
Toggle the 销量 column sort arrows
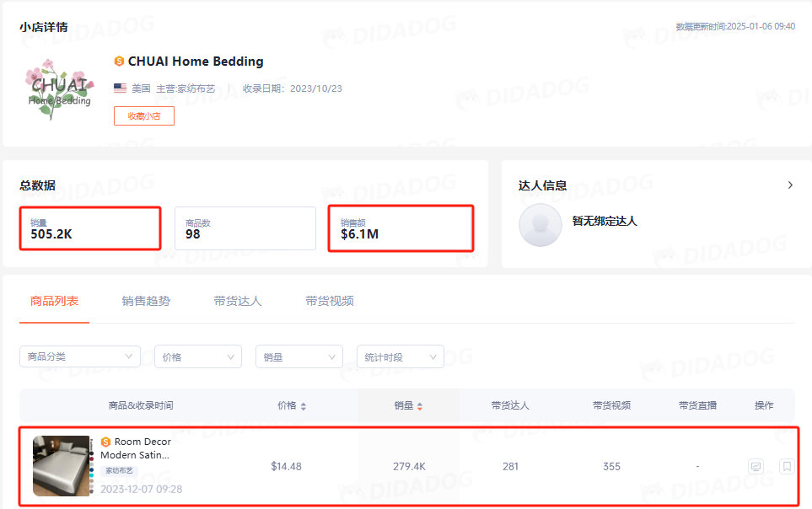420,406
